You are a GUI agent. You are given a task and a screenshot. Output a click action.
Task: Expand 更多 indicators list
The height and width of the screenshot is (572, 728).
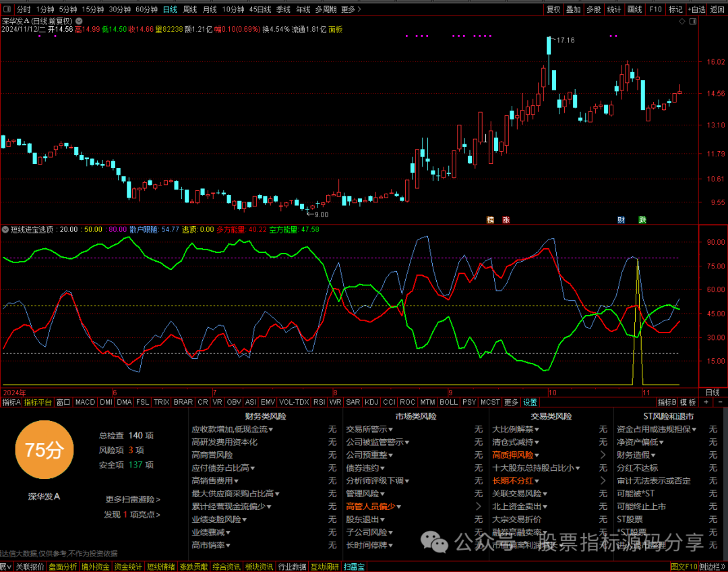coord(511,402)
